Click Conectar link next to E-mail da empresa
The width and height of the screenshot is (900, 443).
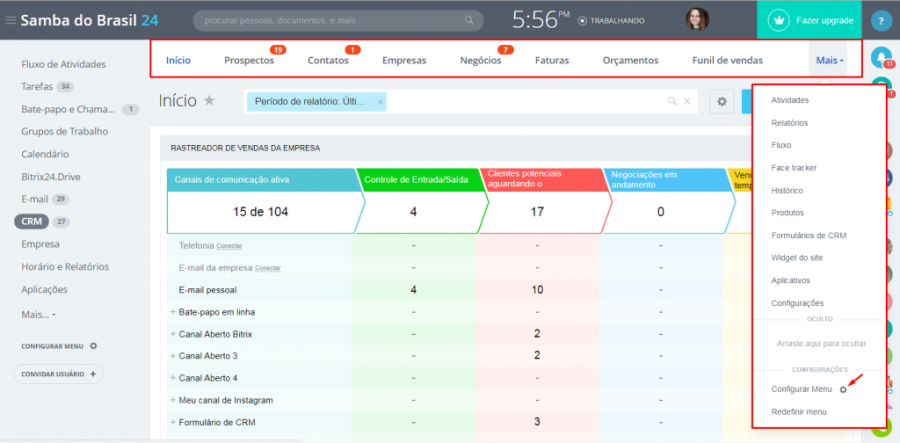point(267,269)
